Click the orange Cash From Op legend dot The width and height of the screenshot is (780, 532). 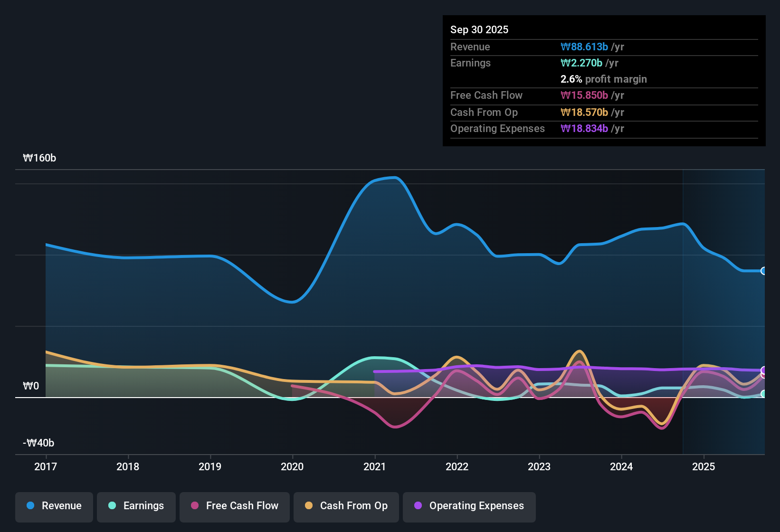(x=309, y=506)
